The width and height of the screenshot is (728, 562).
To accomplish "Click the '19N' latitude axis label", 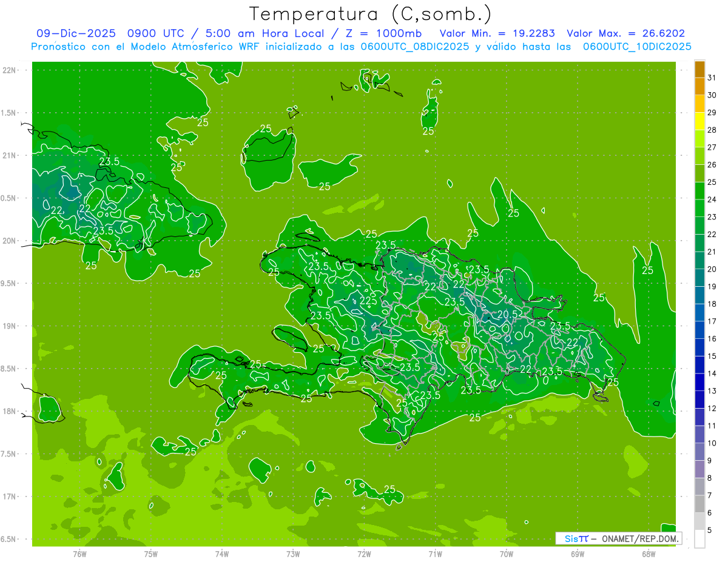I will (9, 326).
